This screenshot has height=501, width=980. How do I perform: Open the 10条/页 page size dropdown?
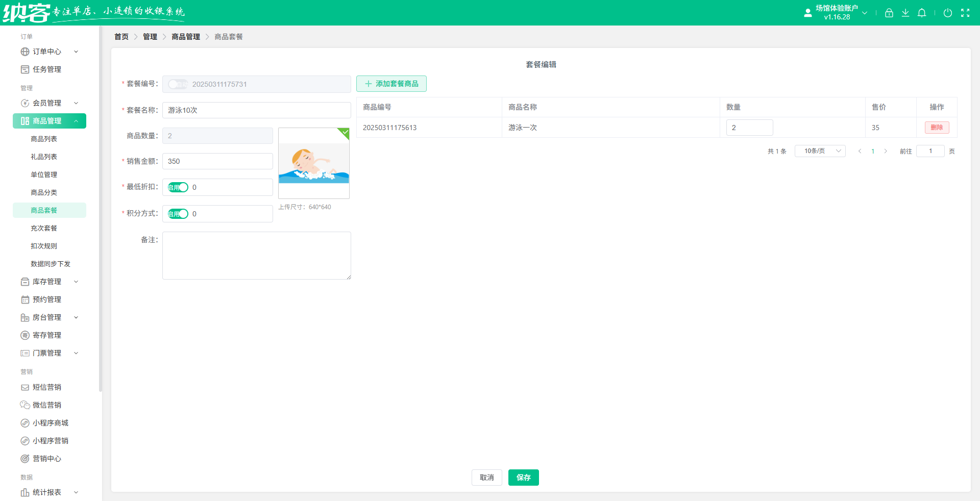[x=820, y=151]
